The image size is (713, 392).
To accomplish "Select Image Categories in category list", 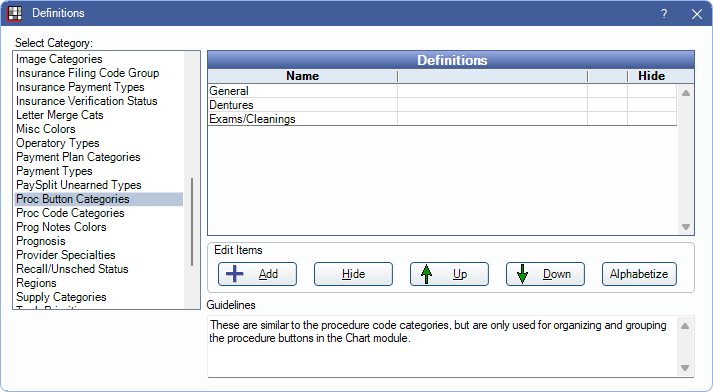I will 99,59.
